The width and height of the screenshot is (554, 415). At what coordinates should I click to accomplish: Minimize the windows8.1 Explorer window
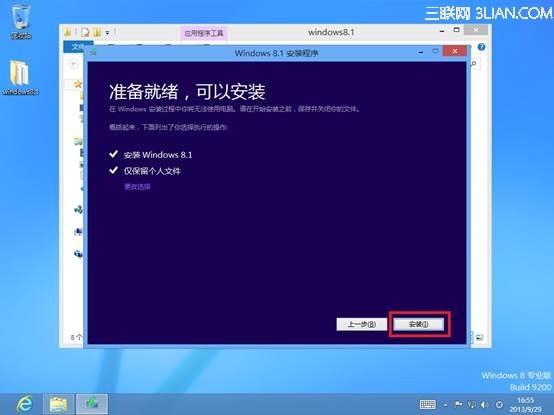[x=442, y=31]
